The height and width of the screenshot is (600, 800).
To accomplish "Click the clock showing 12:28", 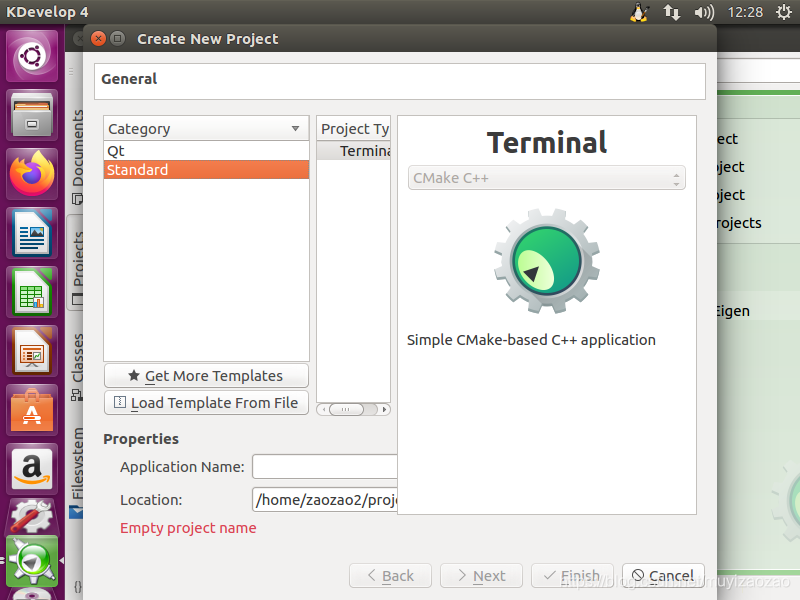I will (745, 12).
